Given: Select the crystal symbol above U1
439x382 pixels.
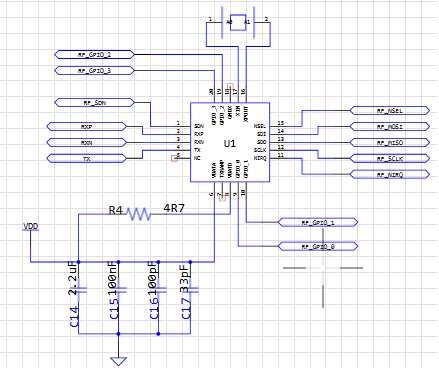Looking at the screenshot, I should coord(238,22).
